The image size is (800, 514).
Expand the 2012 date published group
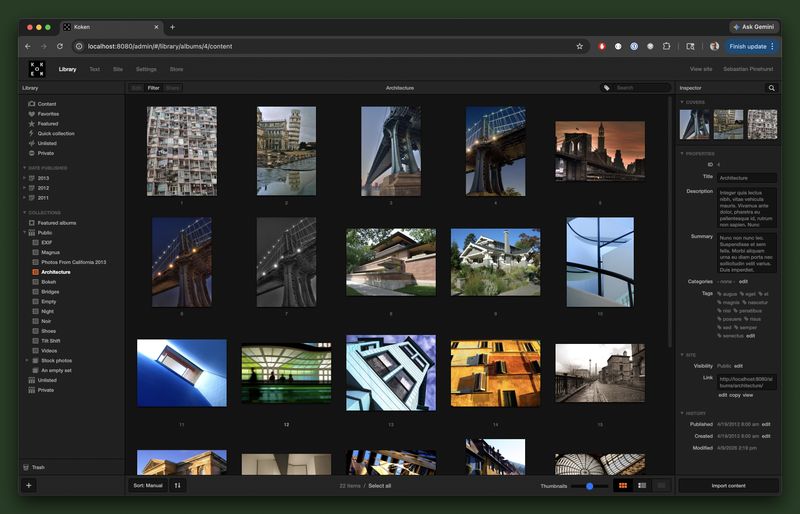[x=24, y=188]
